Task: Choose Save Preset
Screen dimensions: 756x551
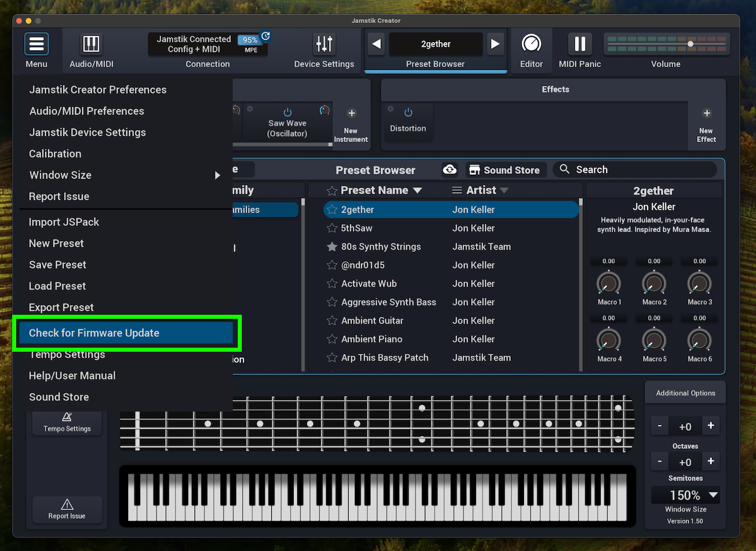Action: 57,265
